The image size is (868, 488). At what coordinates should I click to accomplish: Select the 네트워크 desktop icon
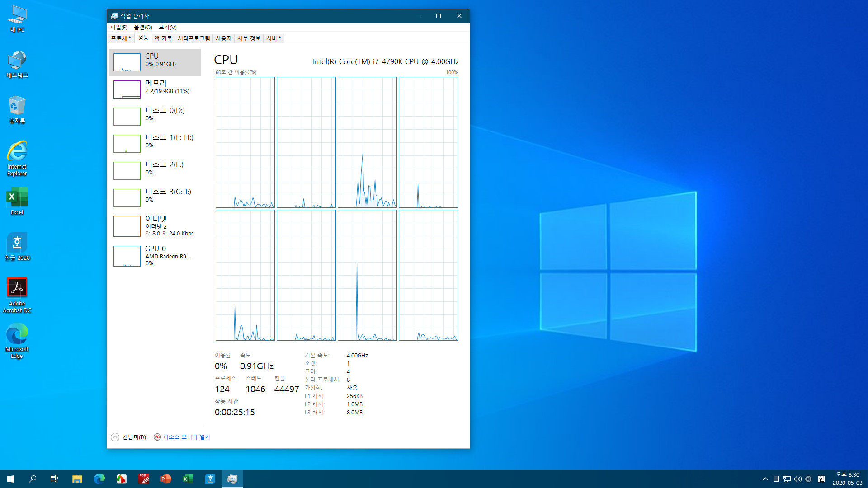(17, 65)
